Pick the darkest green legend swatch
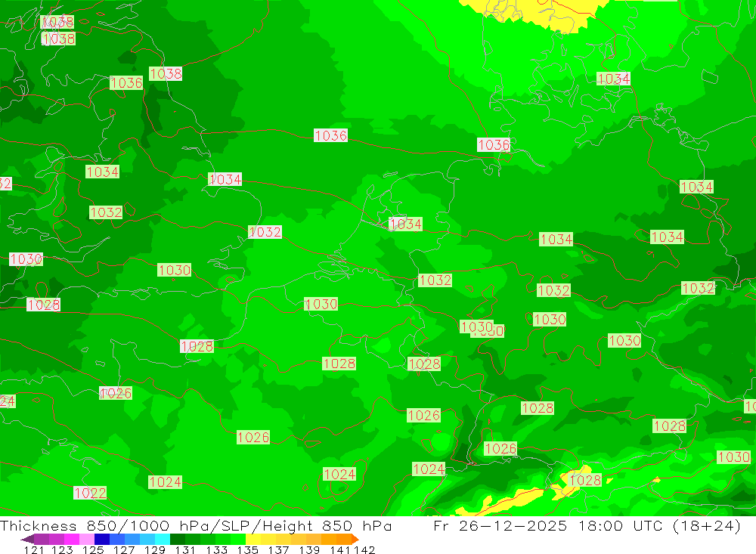This screenshot has width=756, height=554. [178, 539]
